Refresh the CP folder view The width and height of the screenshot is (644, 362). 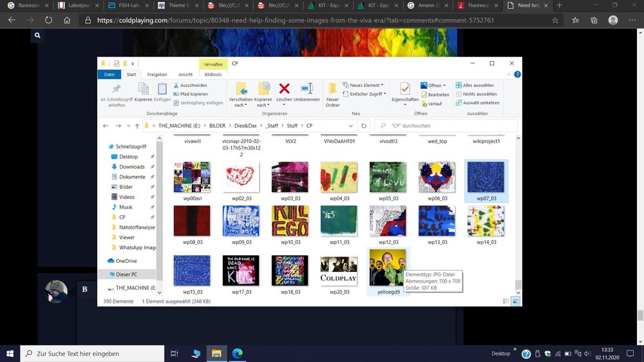363,126
